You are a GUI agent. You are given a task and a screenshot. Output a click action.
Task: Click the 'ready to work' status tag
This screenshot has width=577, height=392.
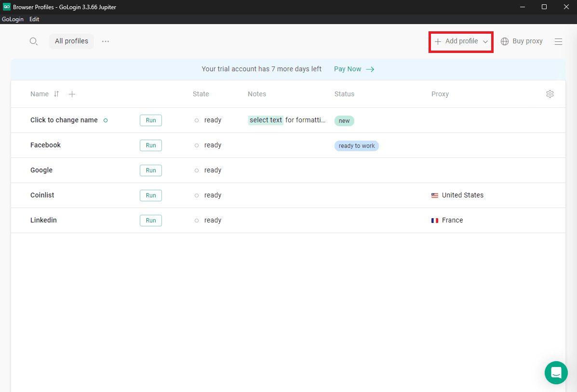click(x=356, y=146)
